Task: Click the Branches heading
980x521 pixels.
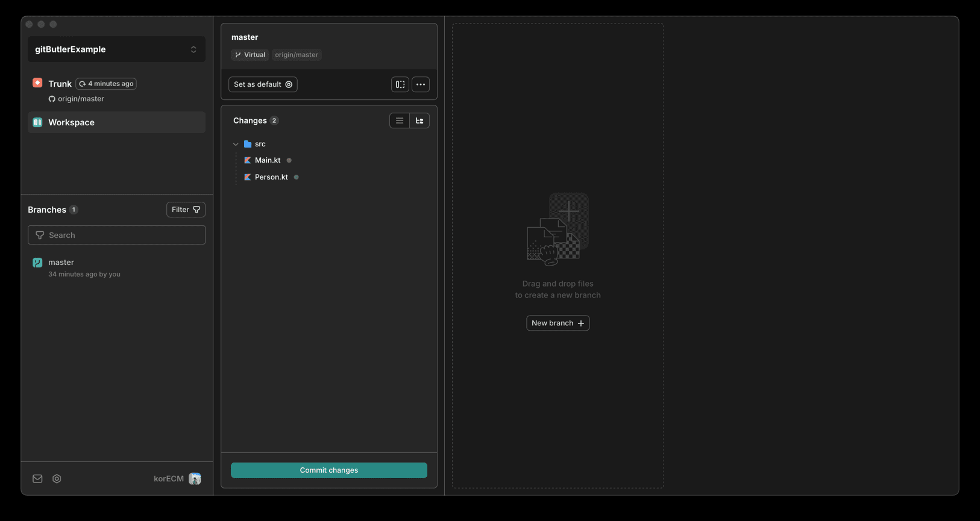Action: point(47,210)
